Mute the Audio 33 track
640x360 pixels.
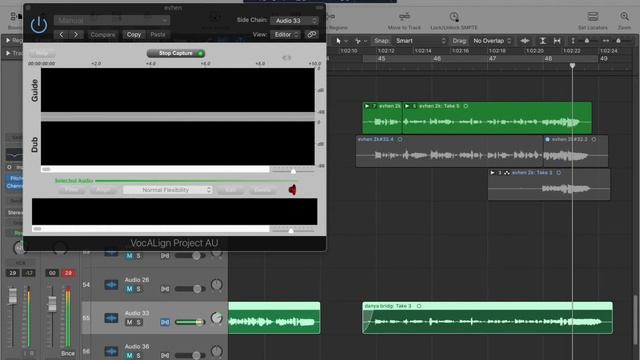pos(129,322)
